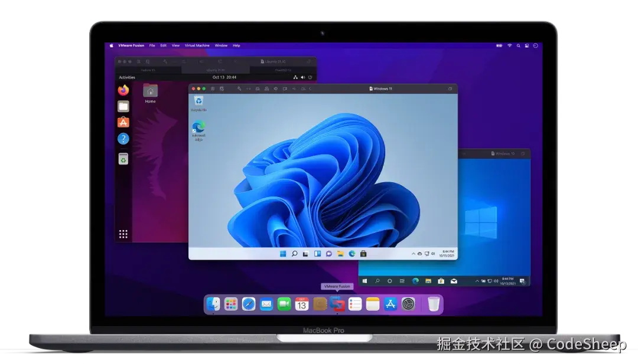Screen dimensions: 638x364
Task: Open Microsoft Edge shortcut on Windows 11 desktop
Action: click(x=198, y=130)
